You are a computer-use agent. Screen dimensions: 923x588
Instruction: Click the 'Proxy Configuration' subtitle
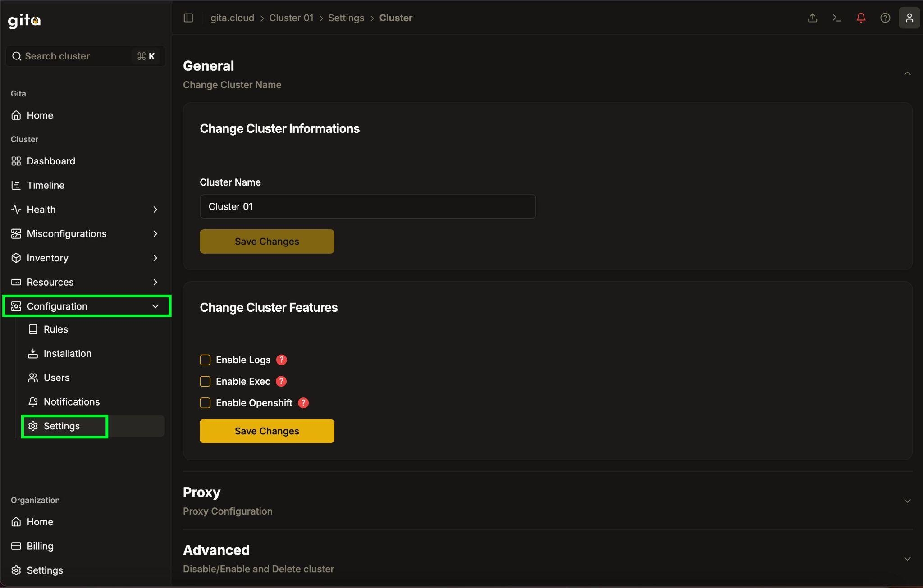click(x=228, y=511)
